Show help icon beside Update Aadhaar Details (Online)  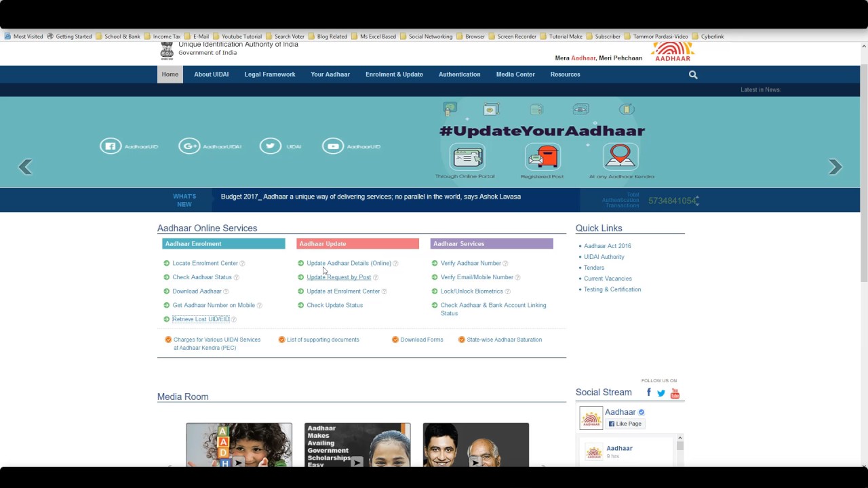point(395,264)
